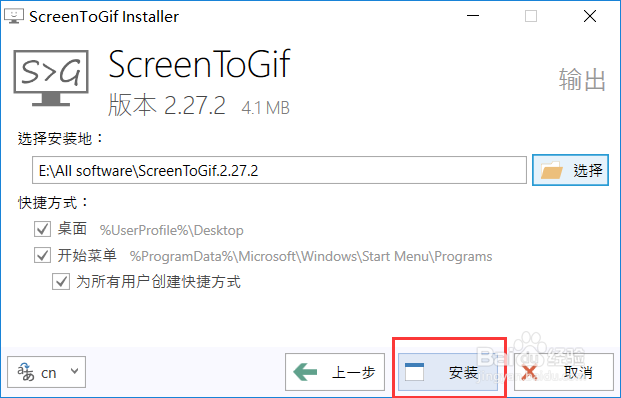Click the language translation icon beside cn
The image size is (621, 398).
point(26,372)
